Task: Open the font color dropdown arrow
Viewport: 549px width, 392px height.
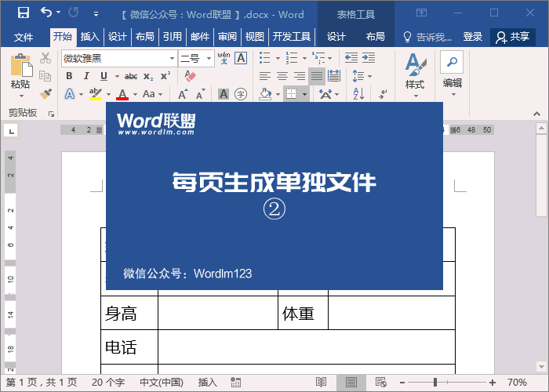Action: point(135,94)
